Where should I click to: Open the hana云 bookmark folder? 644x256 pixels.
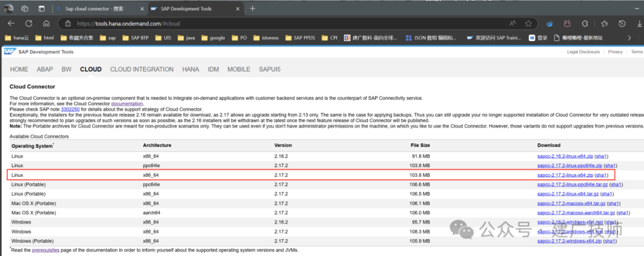point(17,38)
